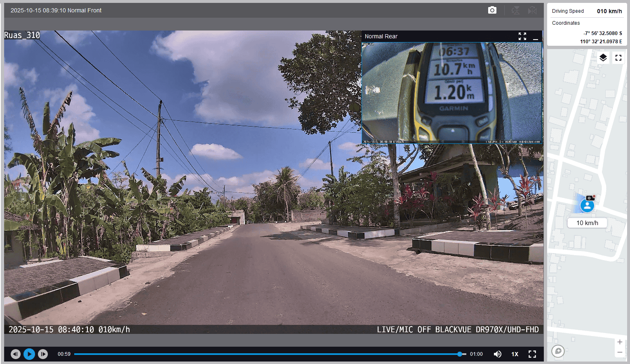Minimize the Normal Rear camera window
630x364 pixels.
(x=535, y=37)
